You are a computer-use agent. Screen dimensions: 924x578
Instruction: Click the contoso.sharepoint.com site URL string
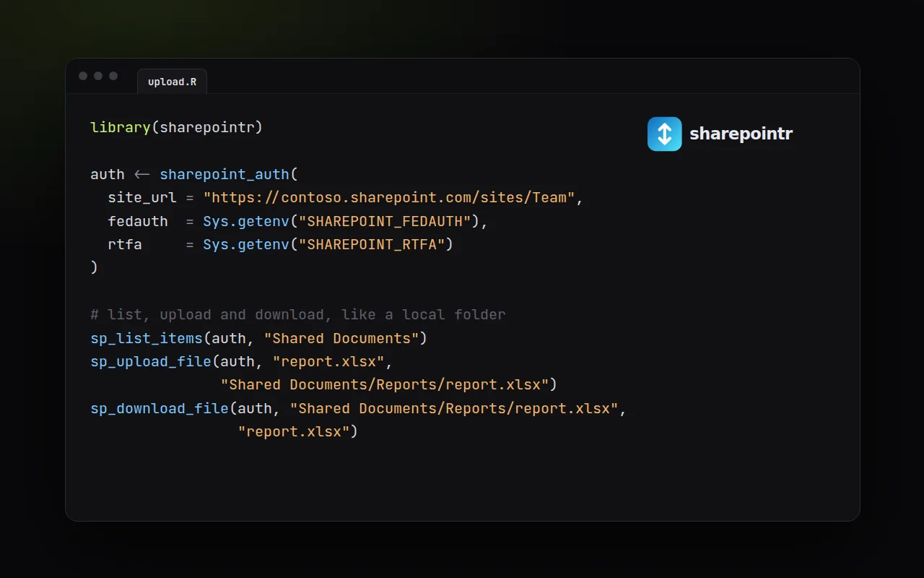coord(389,198)
